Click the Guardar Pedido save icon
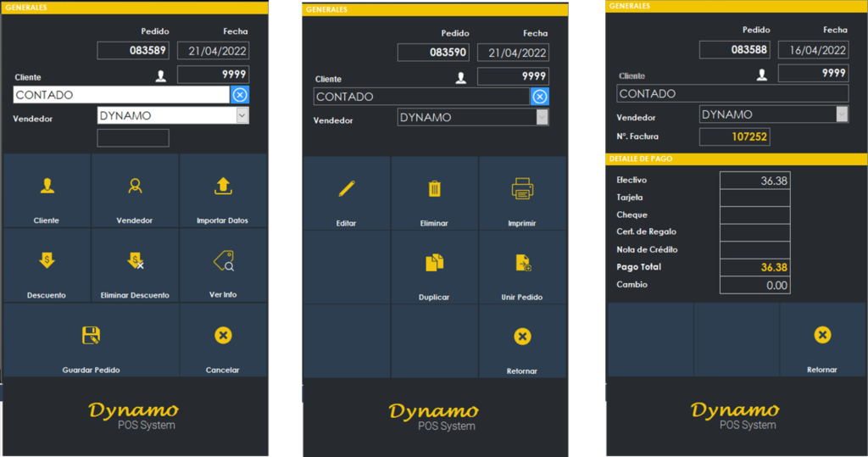 pyautogui.click(x=92, y=336)
